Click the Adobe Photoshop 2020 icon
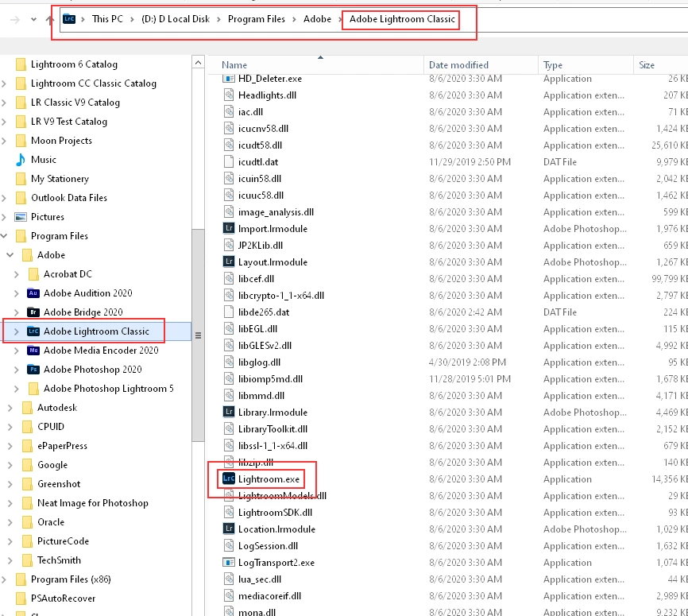 point(33,370)
